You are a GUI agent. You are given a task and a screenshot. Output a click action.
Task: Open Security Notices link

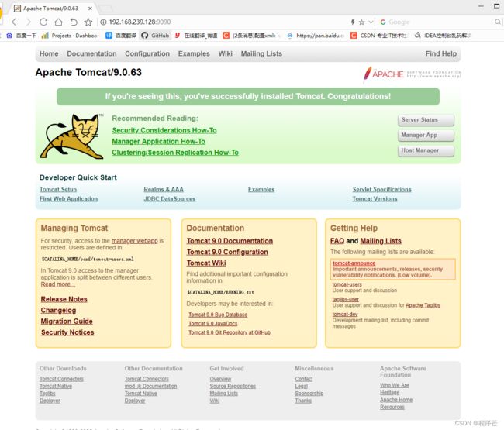click(x=67, y=332)
